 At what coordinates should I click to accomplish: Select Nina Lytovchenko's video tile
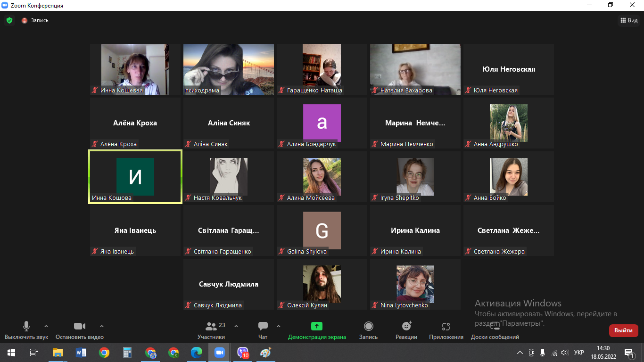(415, 284)
